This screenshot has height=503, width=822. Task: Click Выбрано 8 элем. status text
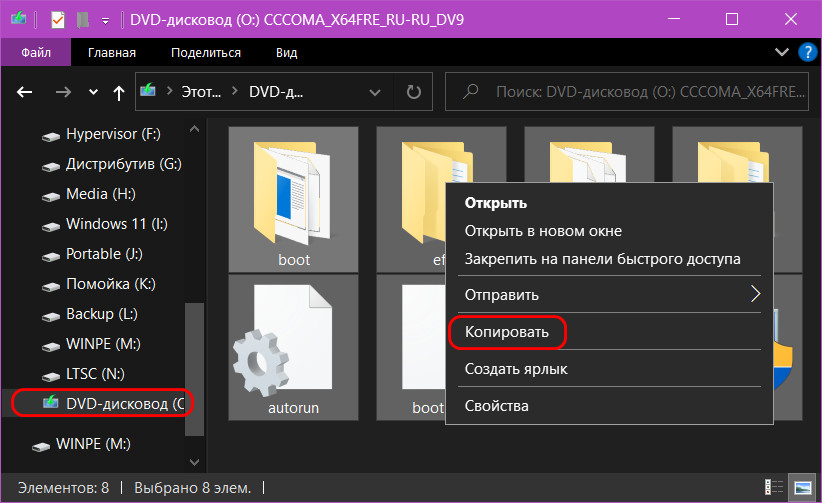192,488
